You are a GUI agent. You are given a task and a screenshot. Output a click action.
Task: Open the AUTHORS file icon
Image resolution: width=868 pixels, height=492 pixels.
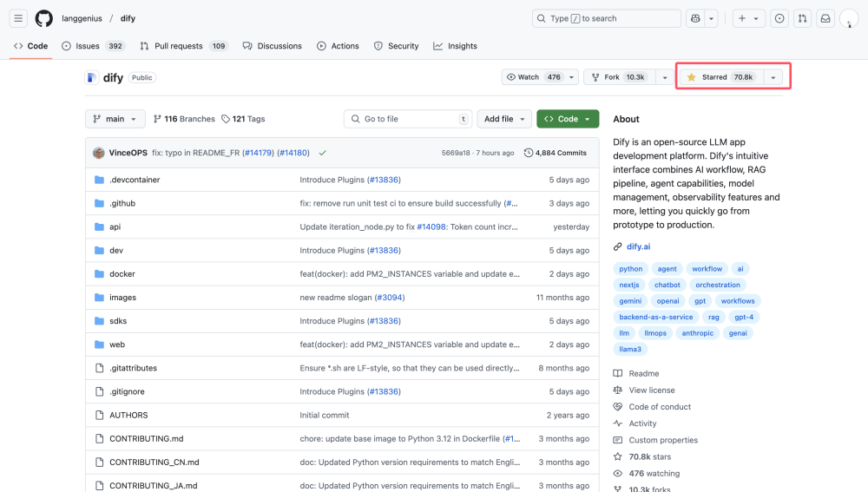click(x=99, y=415)
